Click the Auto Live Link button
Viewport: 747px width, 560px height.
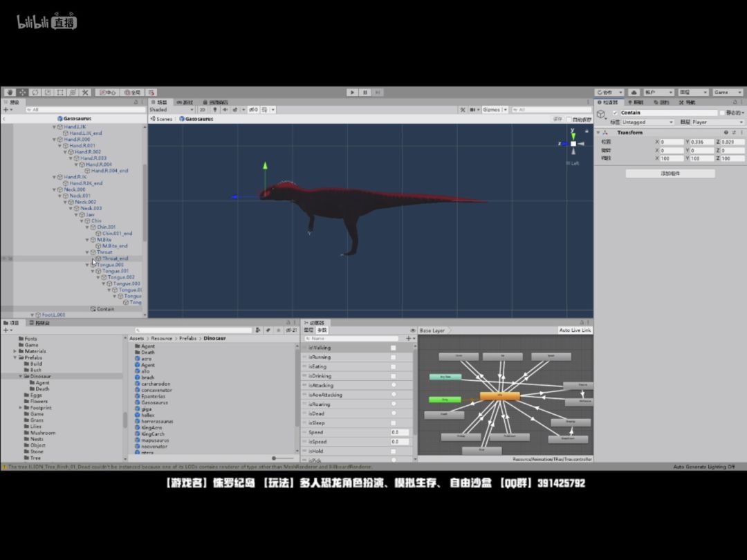point(575,330)
